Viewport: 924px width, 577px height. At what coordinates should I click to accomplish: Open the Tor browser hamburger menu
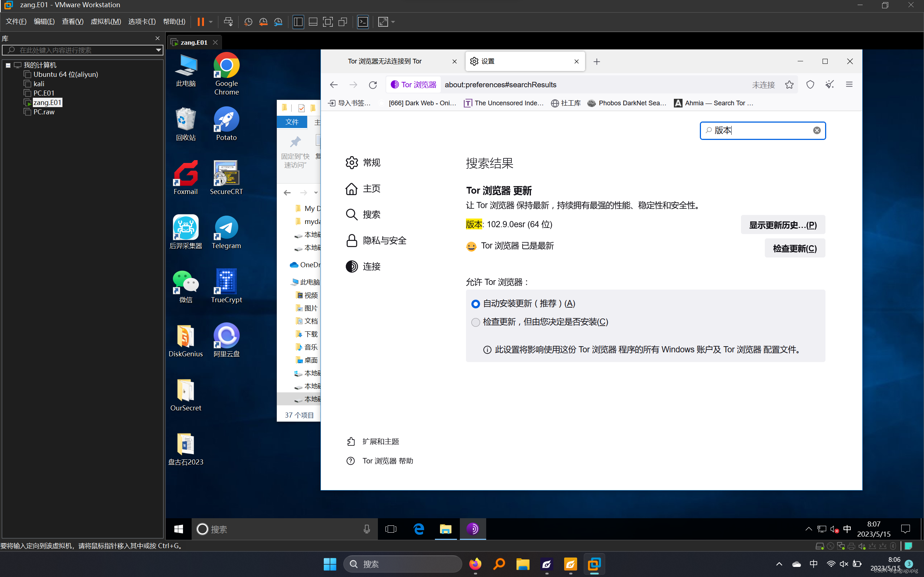pyautogui.click(x=849, y=85)
